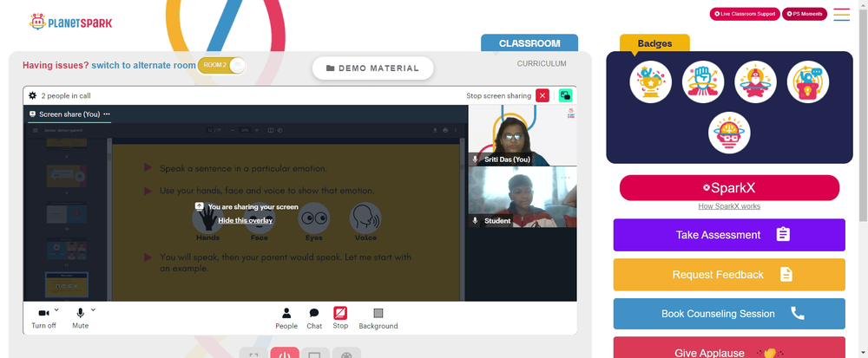The width and height of the screenshot is (868, 358).
Task: Click Request Feedback button
Action: (x=729, y=275)
